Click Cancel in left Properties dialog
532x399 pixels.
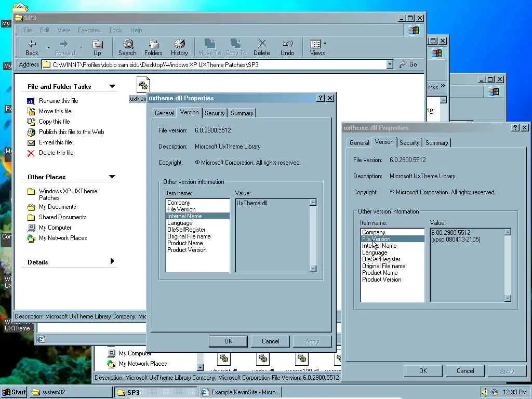270,341
